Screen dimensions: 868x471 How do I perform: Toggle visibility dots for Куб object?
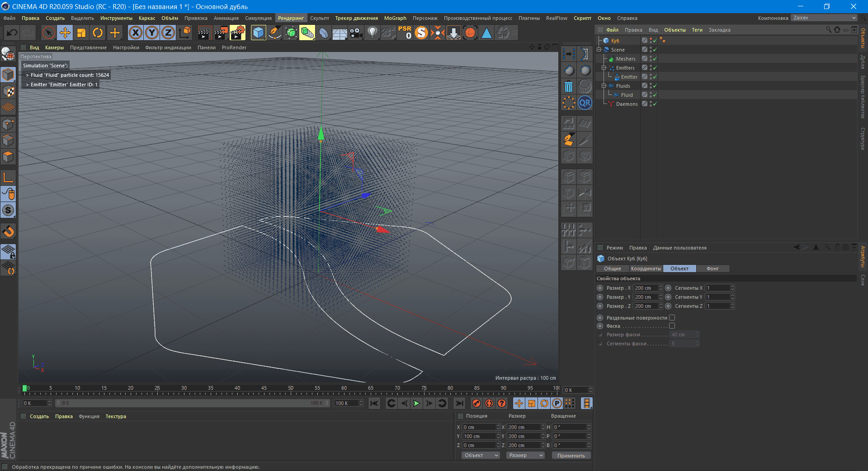click(x=651, y=41)
